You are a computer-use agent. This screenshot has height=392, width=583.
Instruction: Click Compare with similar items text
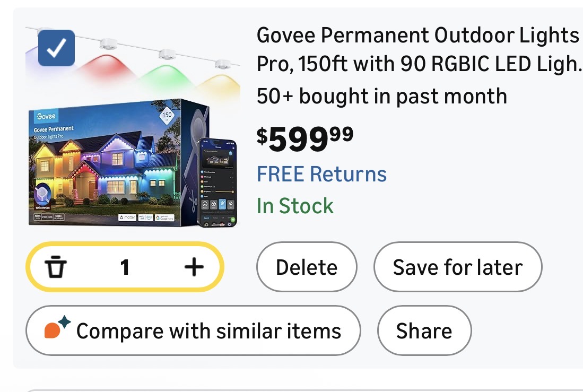pyautogui.click(x=208, y=332)
